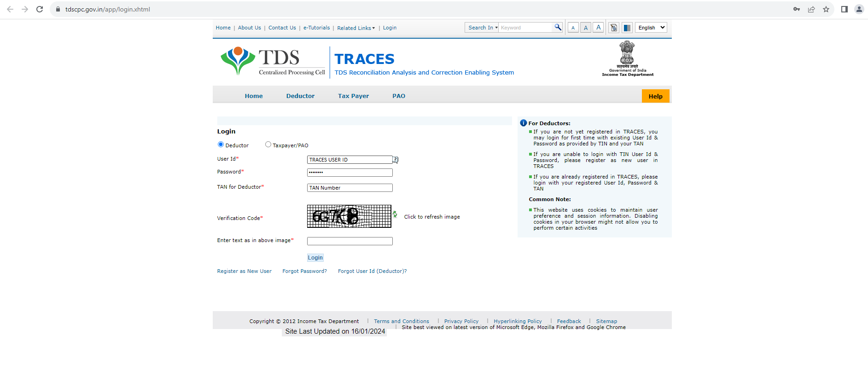
Task: Click the TRACES heading title
Action: point(364,59)
